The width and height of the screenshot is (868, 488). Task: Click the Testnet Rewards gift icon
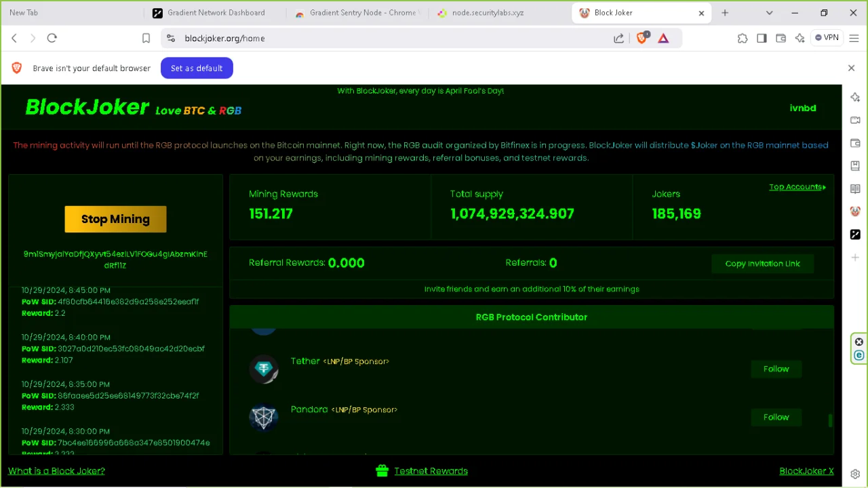tap(382, 470)
